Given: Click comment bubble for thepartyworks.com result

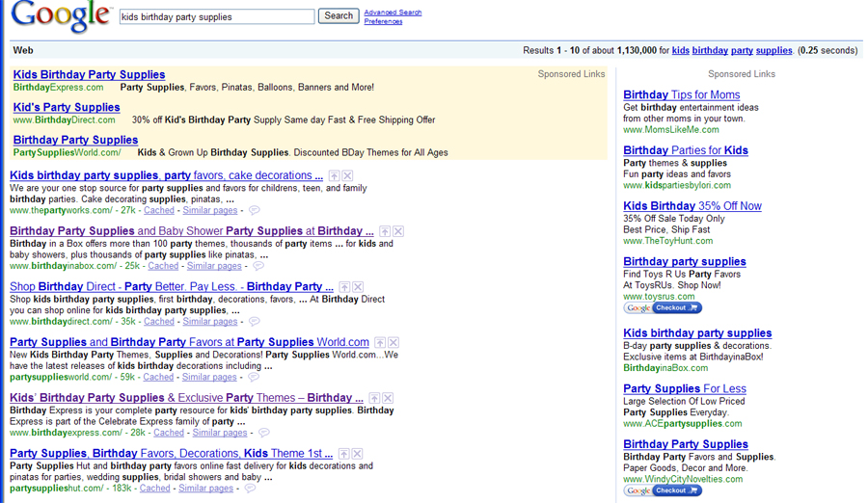Looking at the screenshot, I should click(255, 210).
